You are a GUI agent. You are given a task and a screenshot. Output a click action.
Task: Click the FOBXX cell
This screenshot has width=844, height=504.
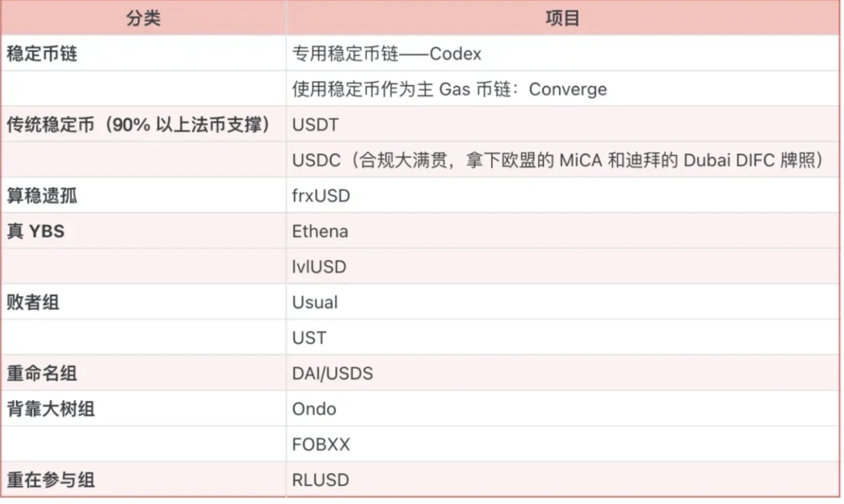(x=563, y=444)
